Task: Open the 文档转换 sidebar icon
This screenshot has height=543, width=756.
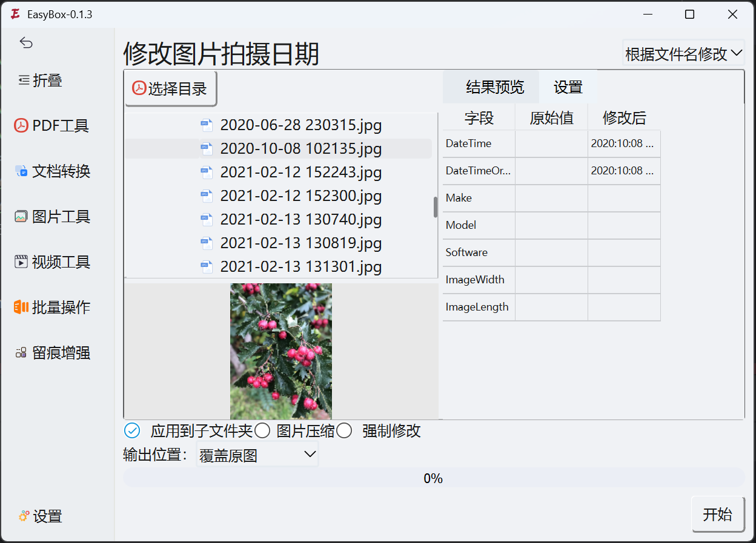Action: (x=21, y=171)
